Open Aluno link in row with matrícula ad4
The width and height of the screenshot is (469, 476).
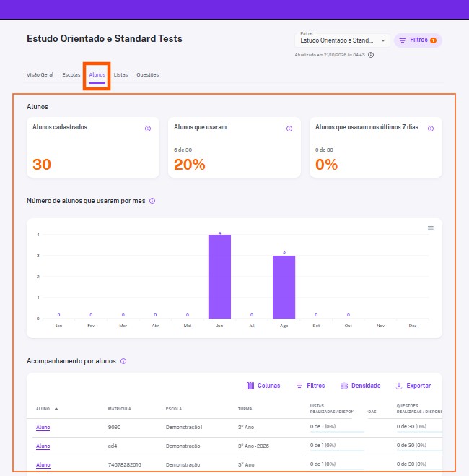[43, 446]
